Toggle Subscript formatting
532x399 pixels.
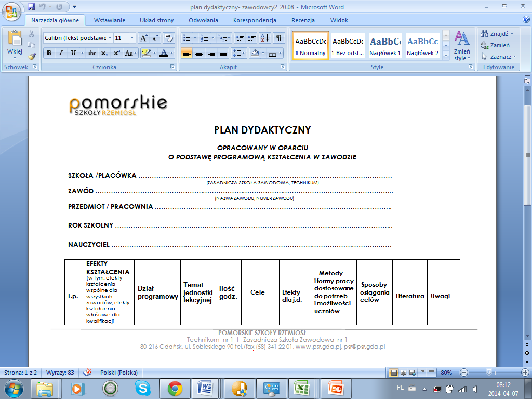(x=104, y=53)
